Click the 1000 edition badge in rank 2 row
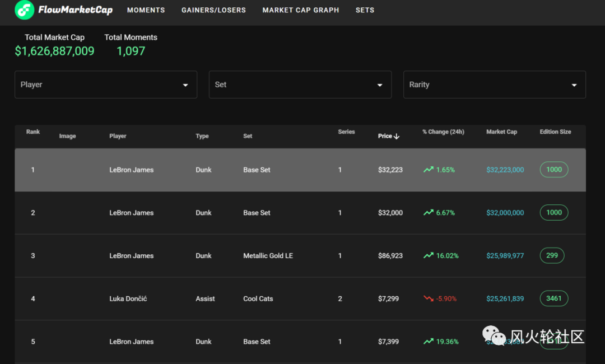This screenshot has height=364, width=605. pyautogui.click(x=554, y=212)
